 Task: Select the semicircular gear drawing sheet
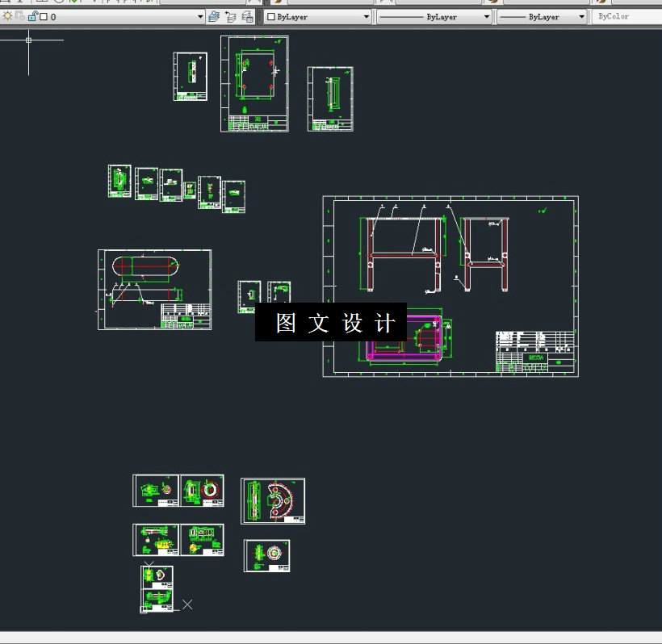coord(273,501)
